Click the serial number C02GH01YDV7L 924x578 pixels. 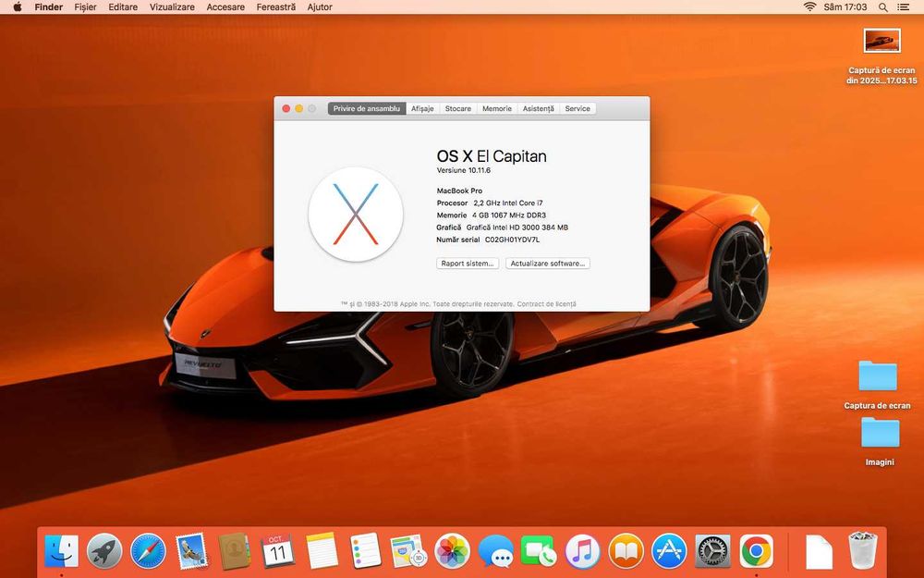(512, 240)
